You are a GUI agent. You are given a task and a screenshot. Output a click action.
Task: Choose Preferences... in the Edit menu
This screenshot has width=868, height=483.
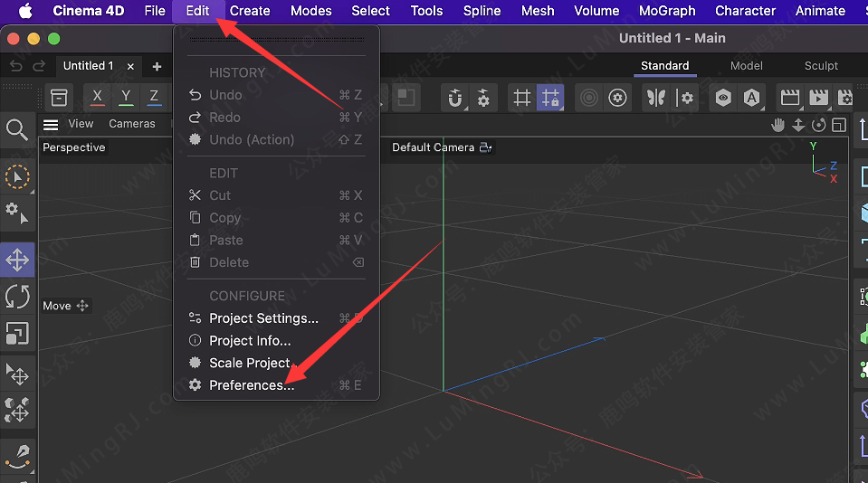click(276, 385)
